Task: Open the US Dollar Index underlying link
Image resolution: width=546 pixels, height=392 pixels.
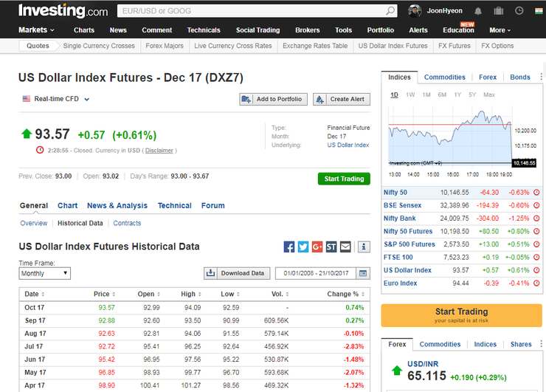Action: pos(348,145)
